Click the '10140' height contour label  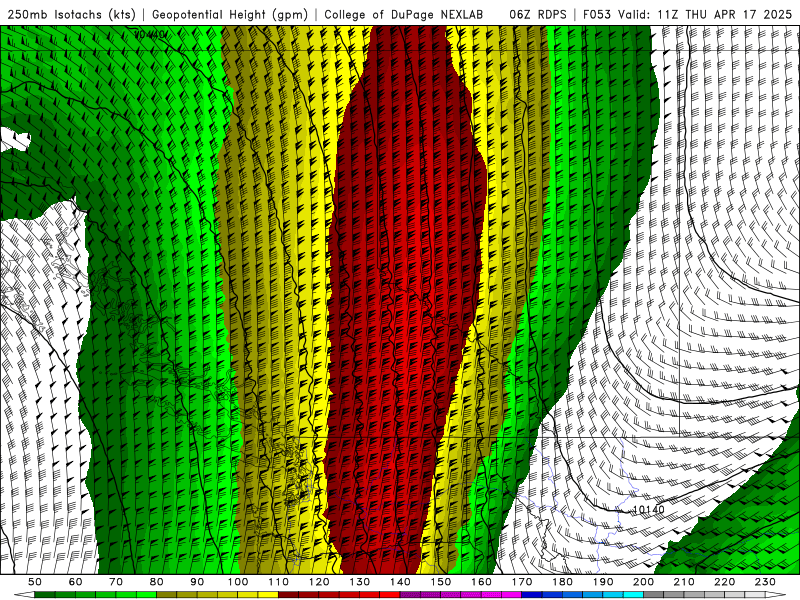pyautogui.click(x=648, y=509)
